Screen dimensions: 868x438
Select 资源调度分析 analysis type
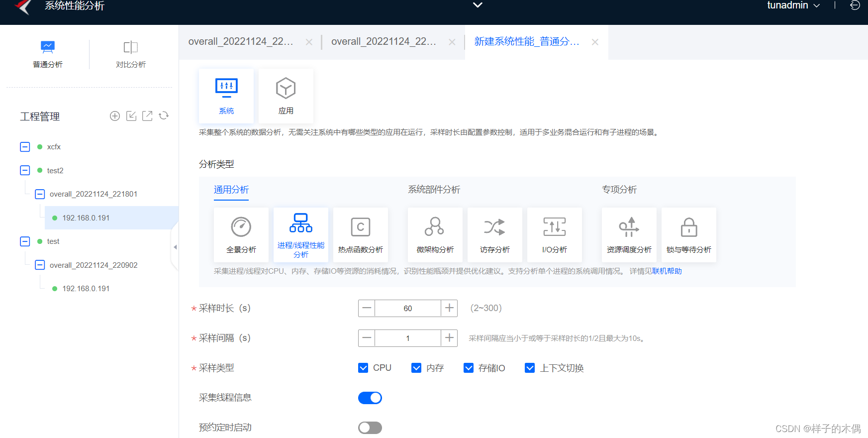629,235
